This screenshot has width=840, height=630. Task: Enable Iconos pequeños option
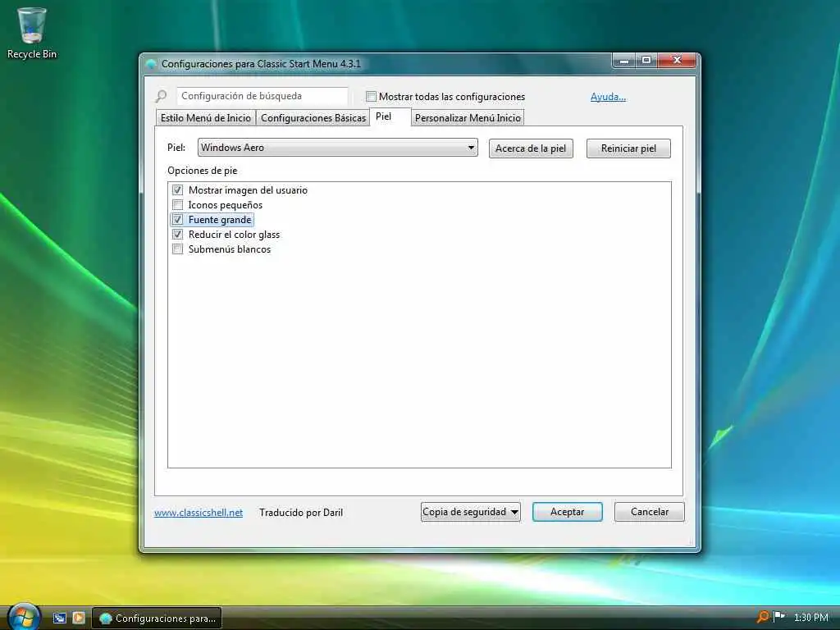[x=178, y=204]
